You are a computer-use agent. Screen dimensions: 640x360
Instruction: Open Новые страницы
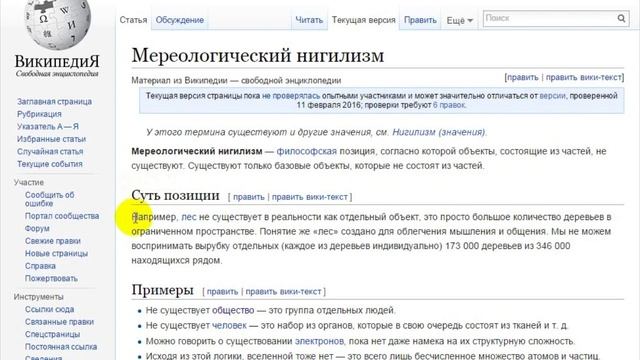click(x=56, y=253)
